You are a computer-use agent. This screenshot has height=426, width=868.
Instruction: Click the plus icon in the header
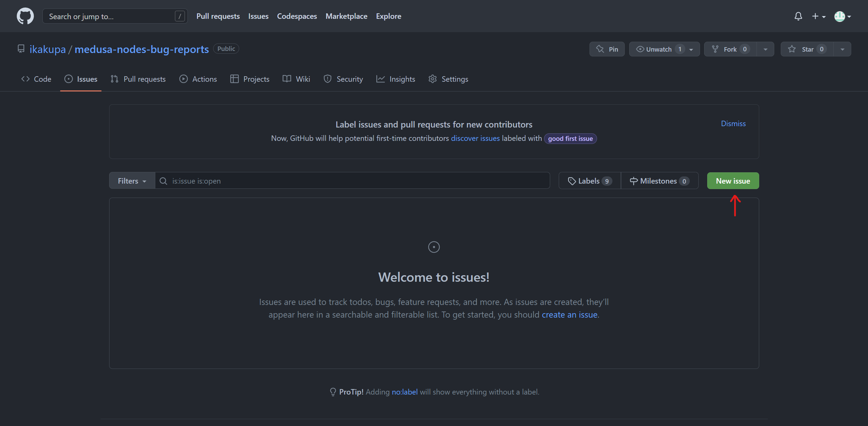(815, 16)
